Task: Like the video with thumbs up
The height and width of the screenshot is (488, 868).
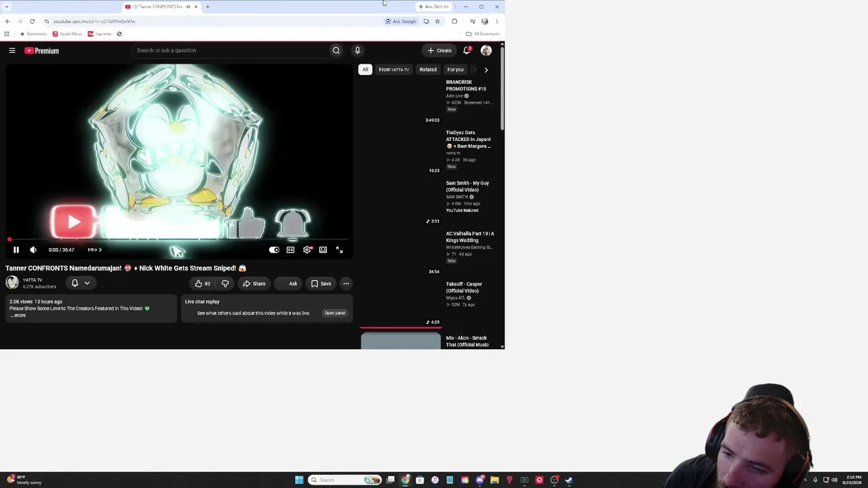Action: pos(203,283)
